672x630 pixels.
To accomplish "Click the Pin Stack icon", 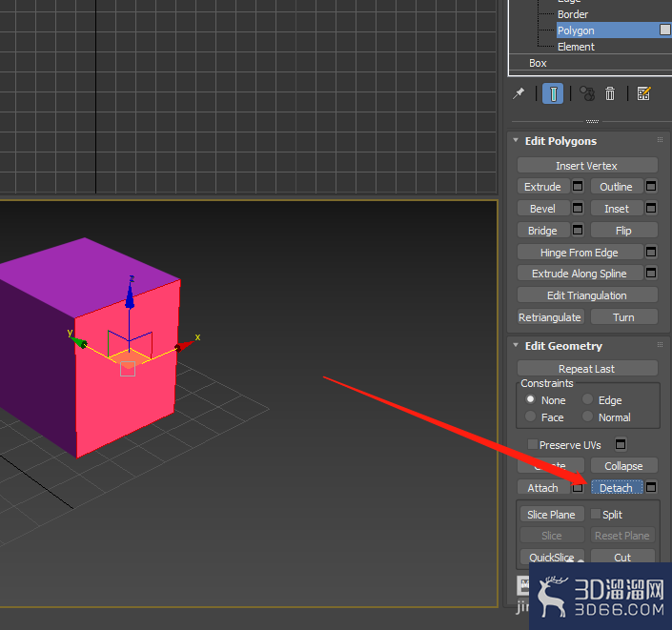I will (519, 93).
